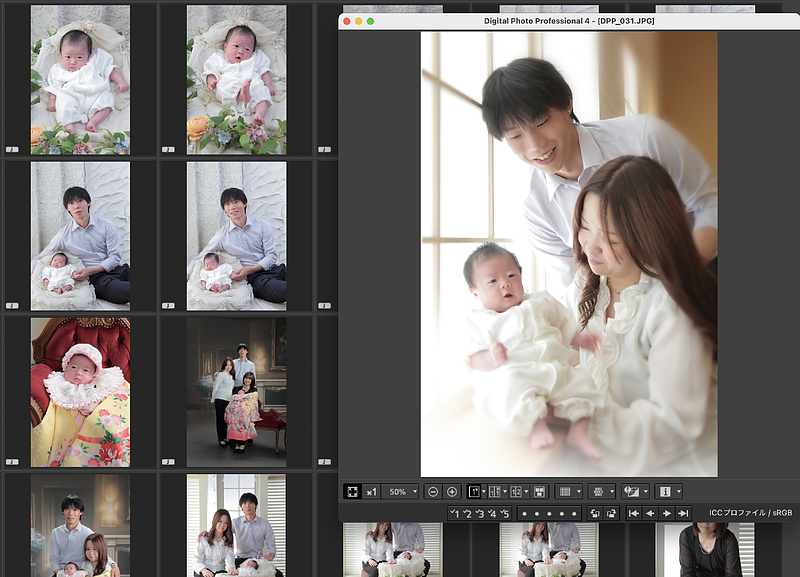Set the zoom to x1 actual size

[x=371, y=492]
